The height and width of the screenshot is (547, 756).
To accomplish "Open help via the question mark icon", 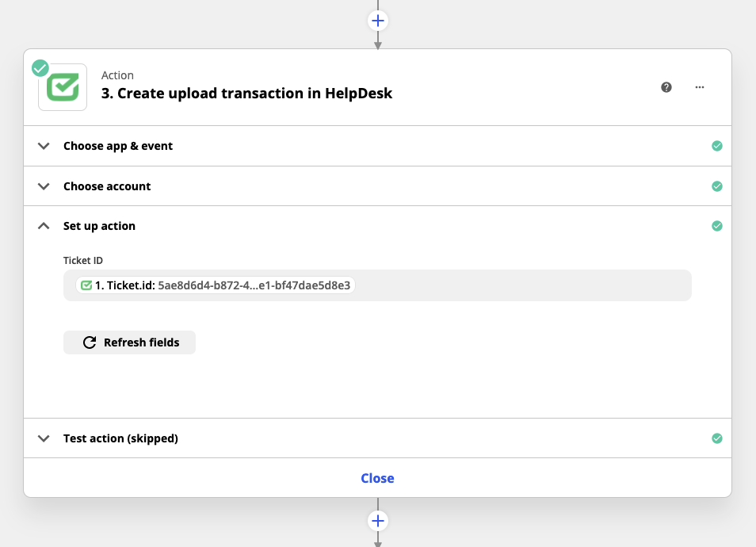I will click(x=666, y=87).
